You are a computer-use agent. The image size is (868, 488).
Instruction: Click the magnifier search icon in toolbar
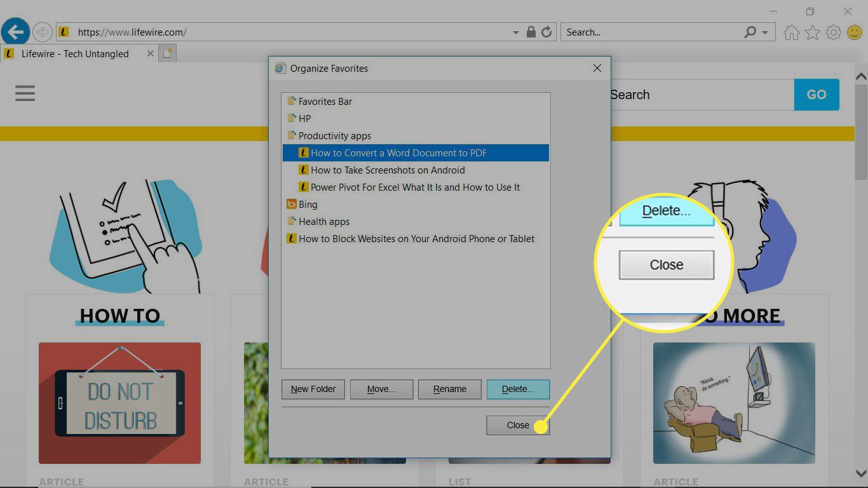750,32
